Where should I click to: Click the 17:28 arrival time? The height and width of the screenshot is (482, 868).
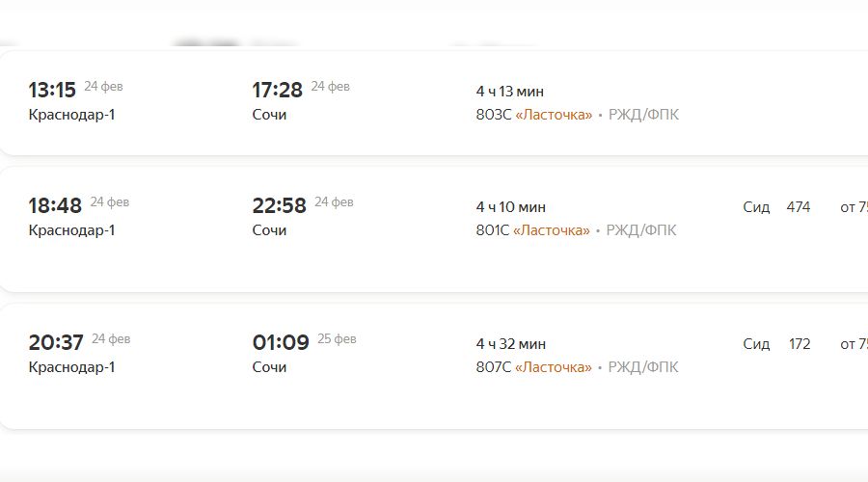tap(278, 91)
